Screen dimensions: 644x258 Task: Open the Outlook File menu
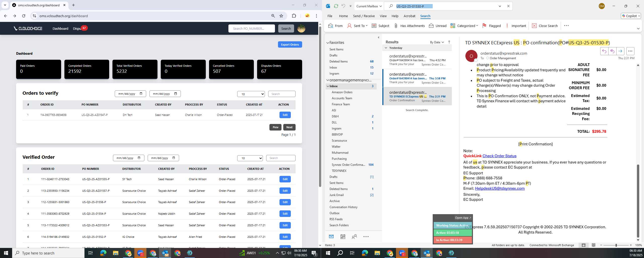(330, 16)
